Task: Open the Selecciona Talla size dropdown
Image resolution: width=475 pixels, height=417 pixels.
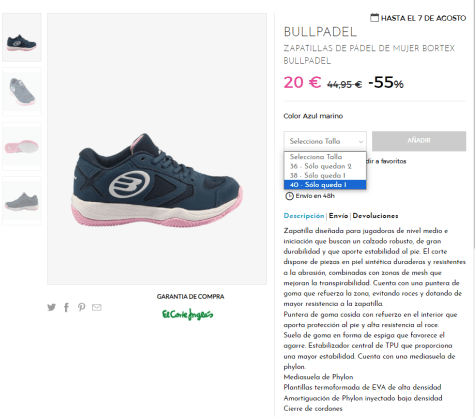Action: pos(325,141)
